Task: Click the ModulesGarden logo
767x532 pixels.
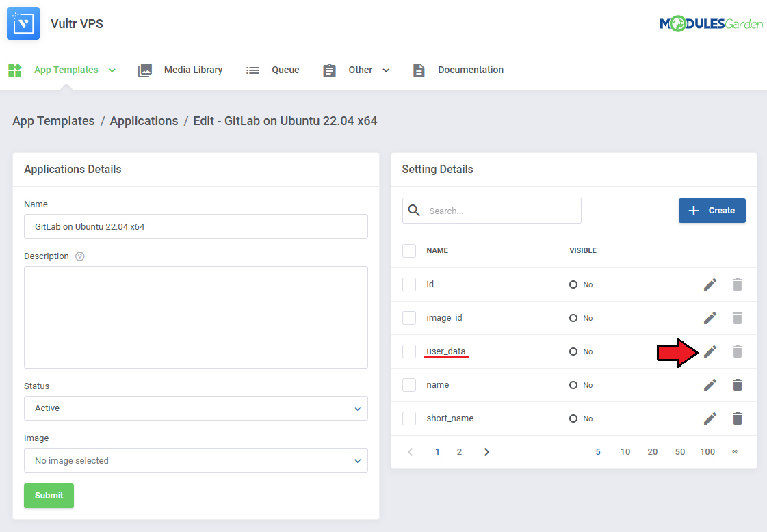Action: 711,23
